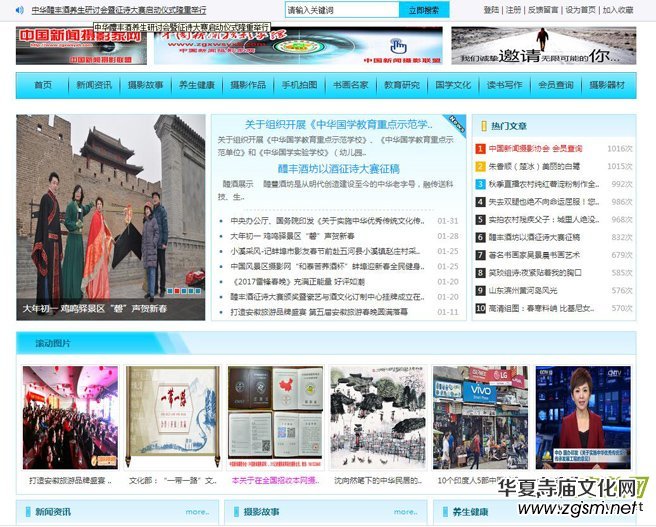This screenshot has height=527, width=656.
Task: Open 加入收藏 link in top bar
Action: coord(619,10)
